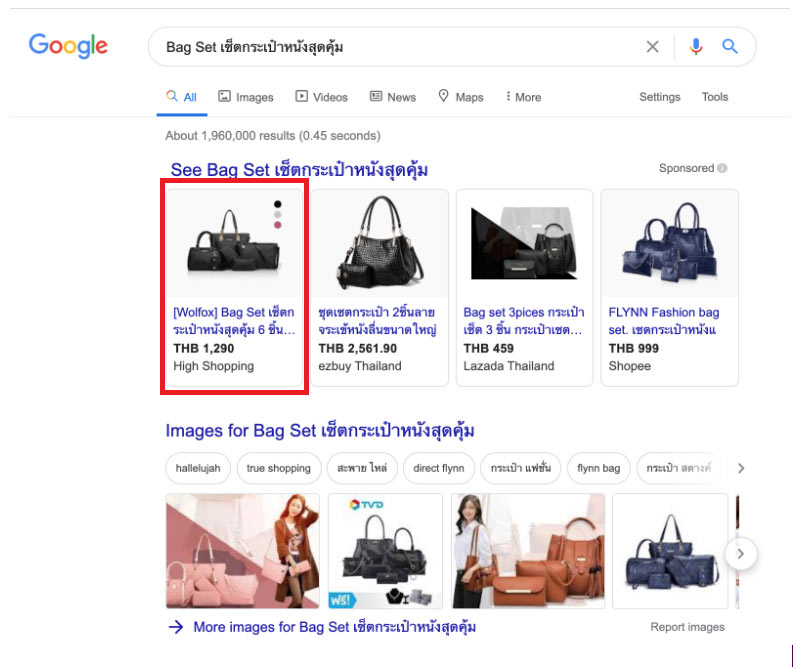This screenshot has height=671, width=793.
Task: Open the Shopee blue bag set image
Action: coord(669,243)
